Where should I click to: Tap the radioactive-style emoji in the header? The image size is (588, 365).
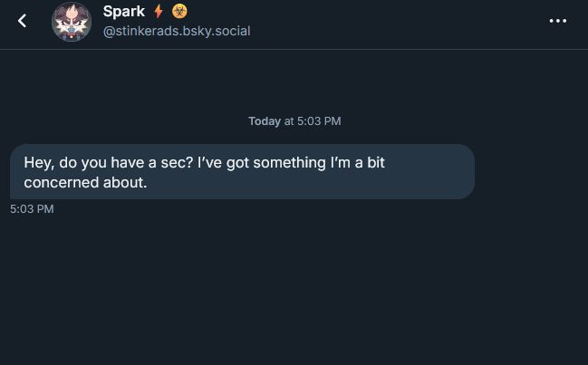179,12
